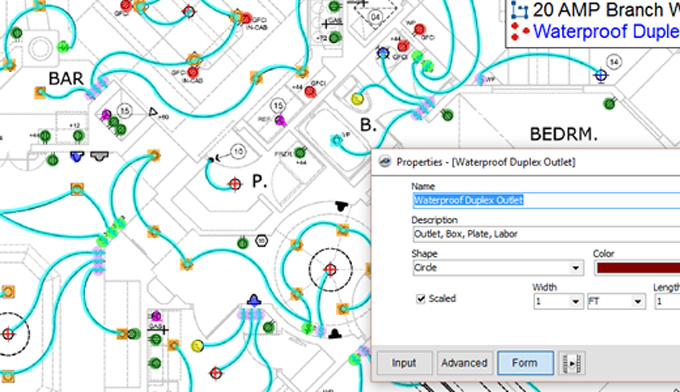680x392 pixels.
Task: Click the circle tag numbered 14
Action: [614, 62]
